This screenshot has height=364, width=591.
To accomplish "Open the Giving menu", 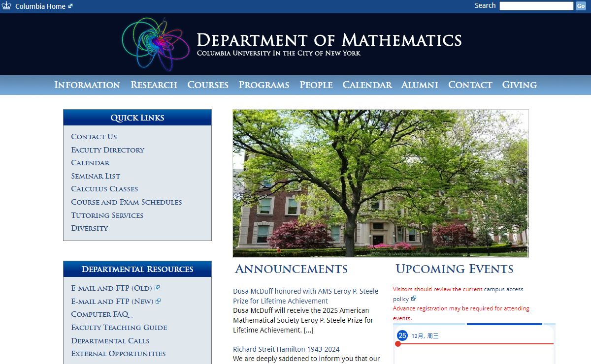I will point(520,85).
